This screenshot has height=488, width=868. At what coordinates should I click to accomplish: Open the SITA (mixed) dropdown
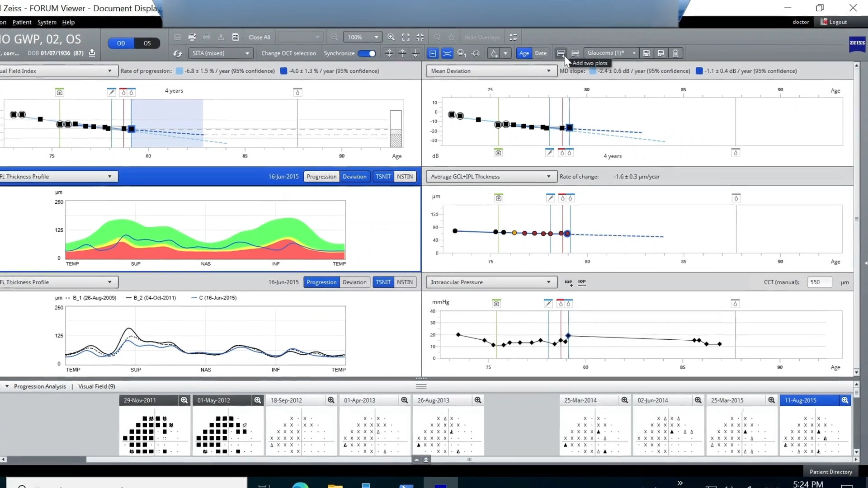click(220, 53)
